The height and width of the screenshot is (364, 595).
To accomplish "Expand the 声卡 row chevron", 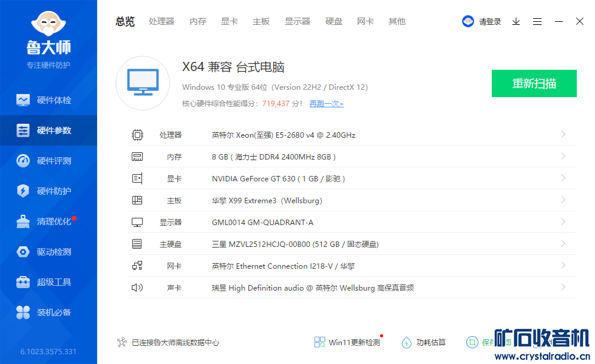I will [x=563, y=287].
